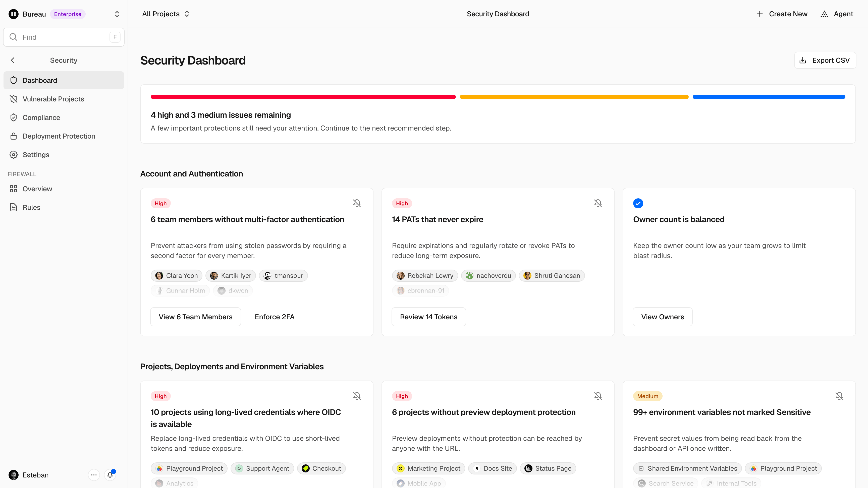Viewport: 868px width, 488px height.
Task: Select the tmansour member chip
Action: coord(283,275)
